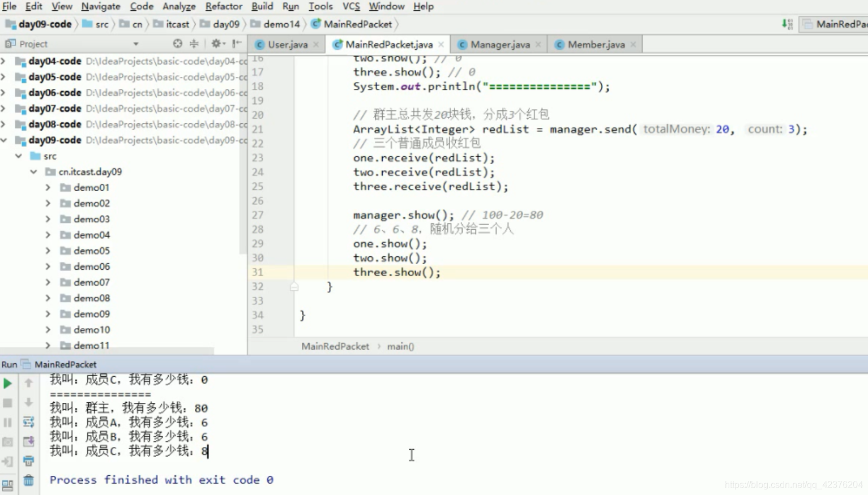Click the exit icon in Run panel
This screenshot has height=495, width=868.
[x=7, y=462]
